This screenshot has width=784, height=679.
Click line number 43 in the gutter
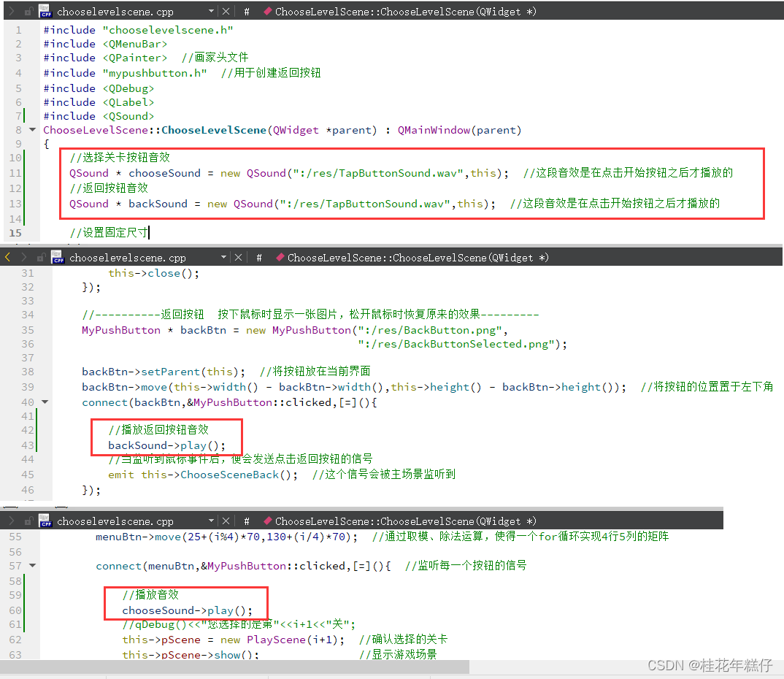[28, 445]
